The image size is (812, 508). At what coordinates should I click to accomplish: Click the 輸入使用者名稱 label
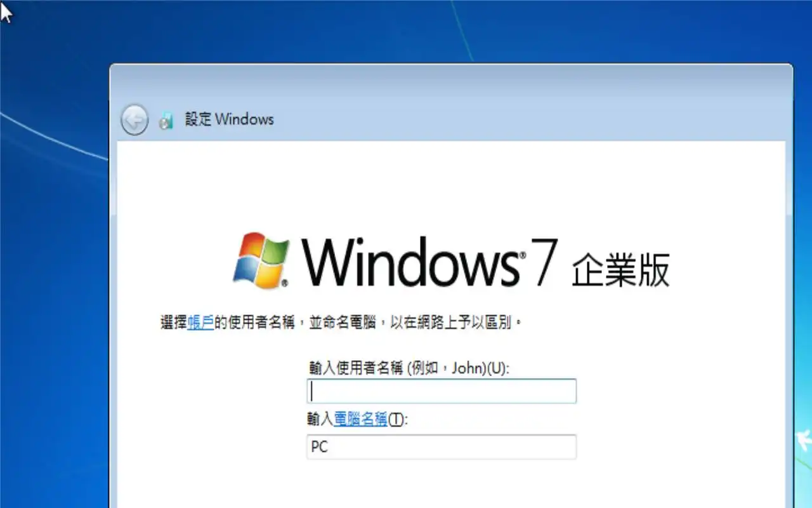(x=355, y=368)
